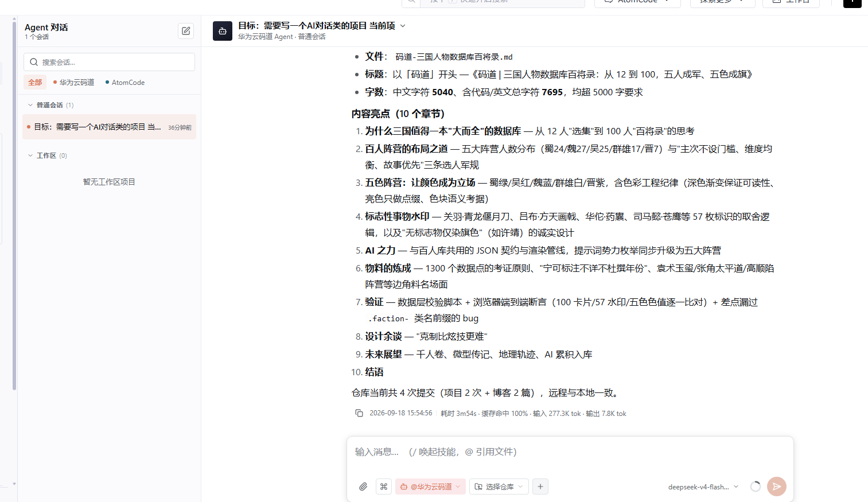
Task: Click the 未来展望 list item
Action: pos(478,355)
